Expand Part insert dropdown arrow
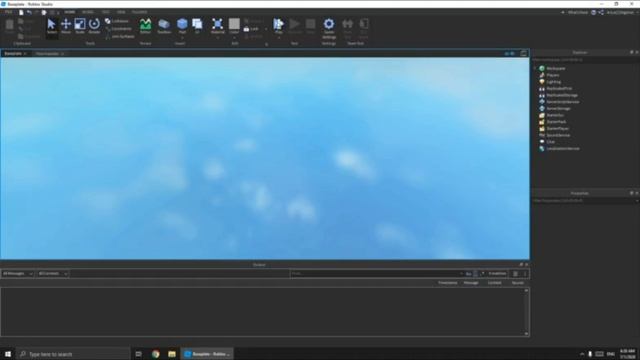This screenshot has width=640, height=360. tap(182, 38)
